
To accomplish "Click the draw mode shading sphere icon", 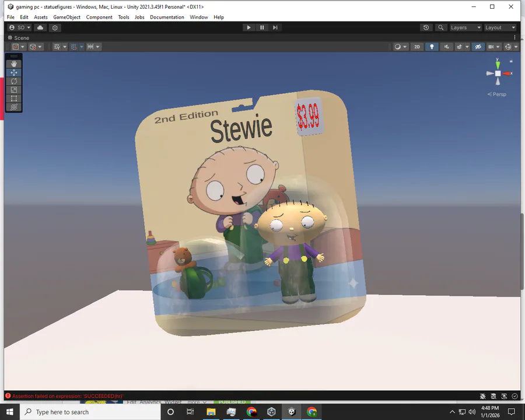I will 397,47.
